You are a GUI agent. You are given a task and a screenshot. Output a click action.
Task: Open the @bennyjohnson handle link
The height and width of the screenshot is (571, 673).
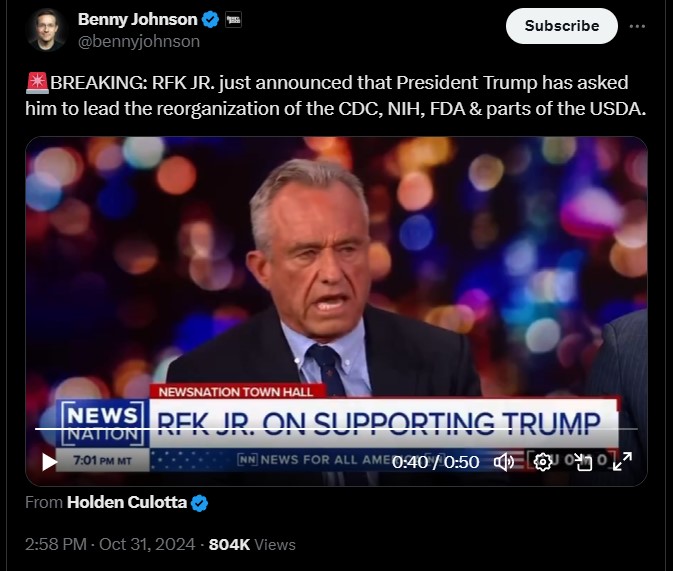tap(139, 42)
